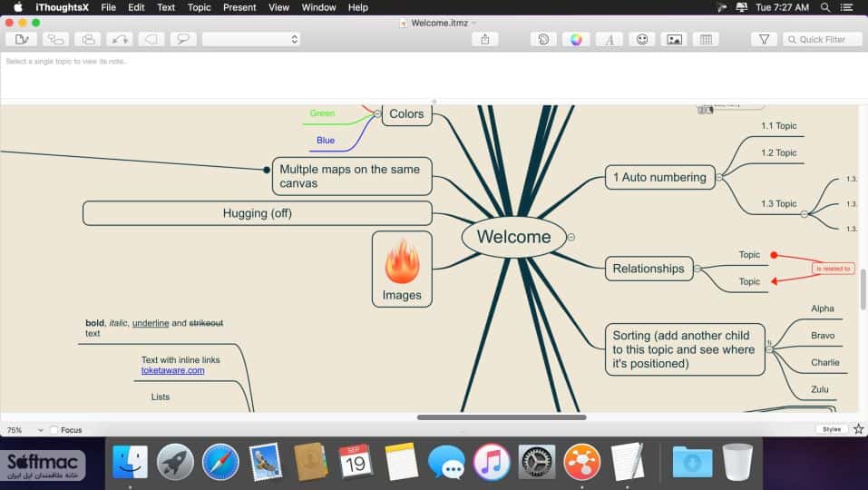Select the Images topic with flame picture
Screen dimensions: 868x490
click(x=402, y=269)
